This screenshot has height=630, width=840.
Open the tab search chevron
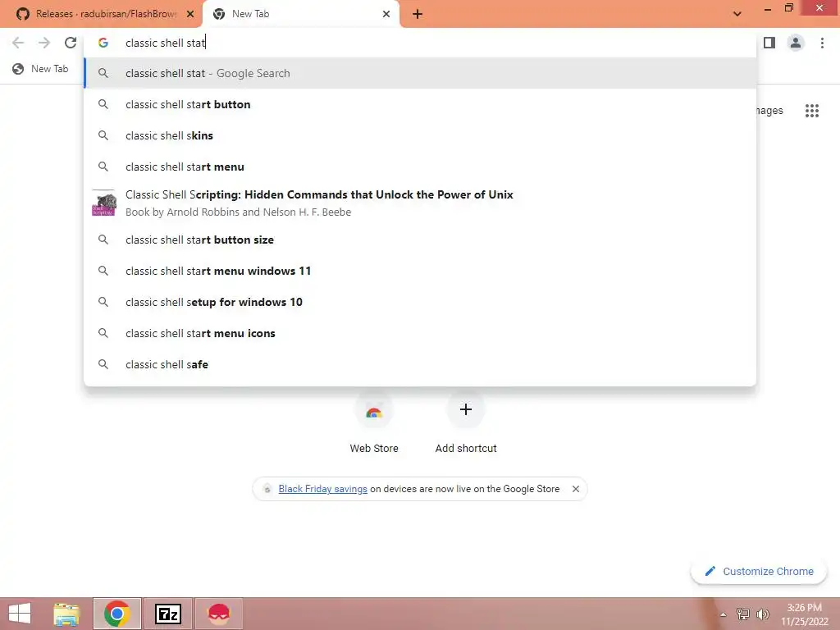(737, 15)
